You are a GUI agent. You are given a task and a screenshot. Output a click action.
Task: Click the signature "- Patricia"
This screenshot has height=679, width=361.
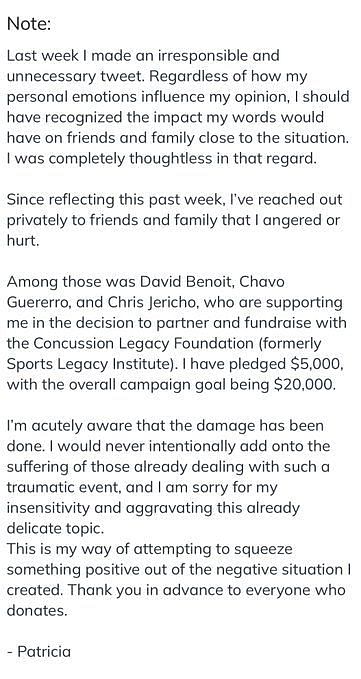[39, 652]
